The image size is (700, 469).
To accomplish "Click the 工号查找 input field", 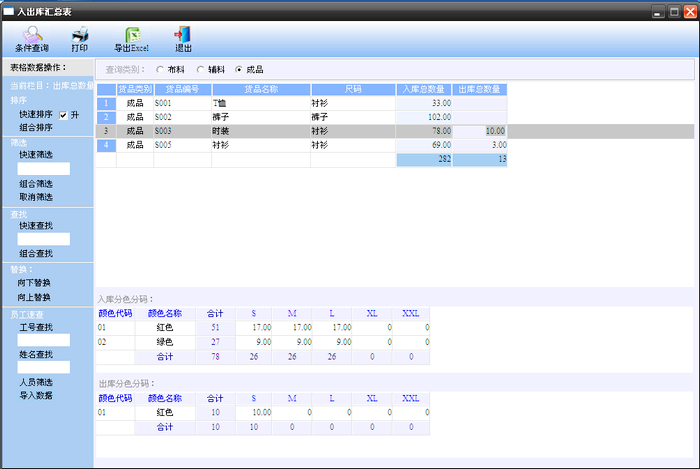I will tap(44, 340).
